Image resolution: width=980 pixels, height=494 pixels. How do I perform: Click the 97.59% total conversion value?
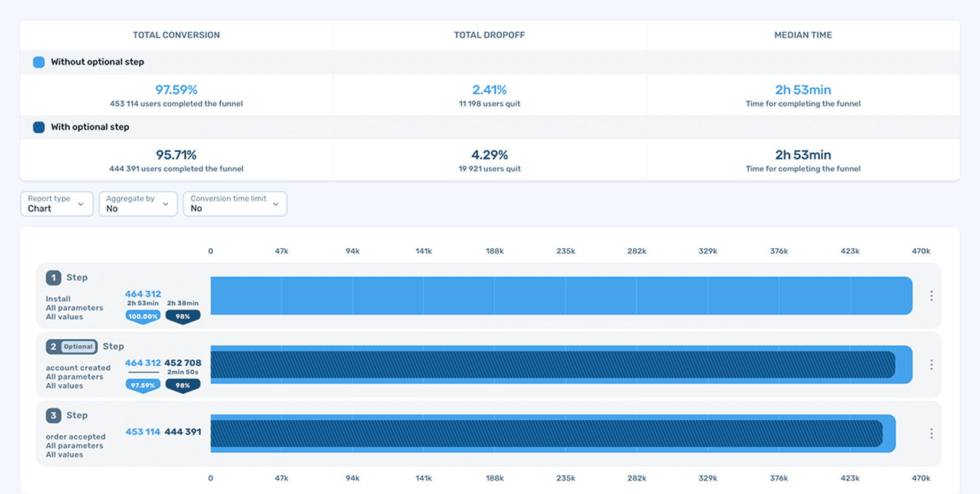[x=176, y=90]
